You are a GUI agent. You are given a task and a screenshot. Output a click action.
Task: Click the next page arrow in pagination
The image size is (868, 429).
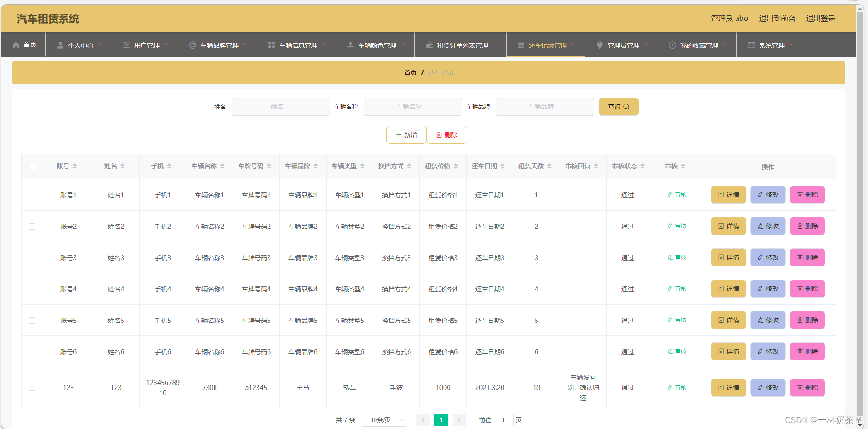(x=459, y=420)
